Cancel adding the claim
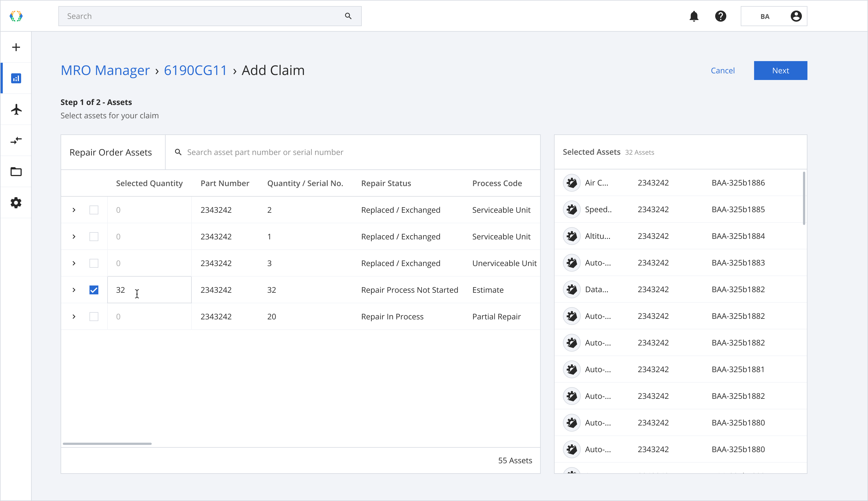The height and width of the screenshot is (501, 868). pyautogui.click(x=722, y=71)
